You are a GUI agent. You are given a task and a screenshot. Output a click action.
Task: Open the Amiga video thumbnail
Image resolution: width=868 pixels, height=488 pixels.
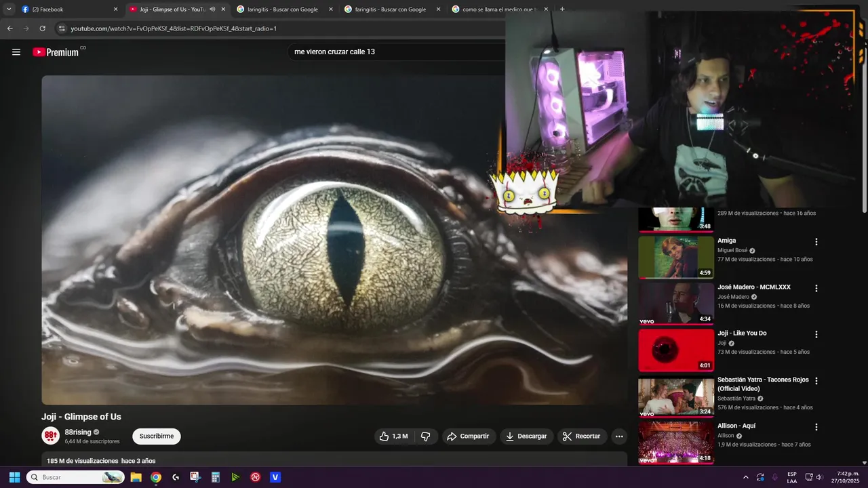point(676,257)
